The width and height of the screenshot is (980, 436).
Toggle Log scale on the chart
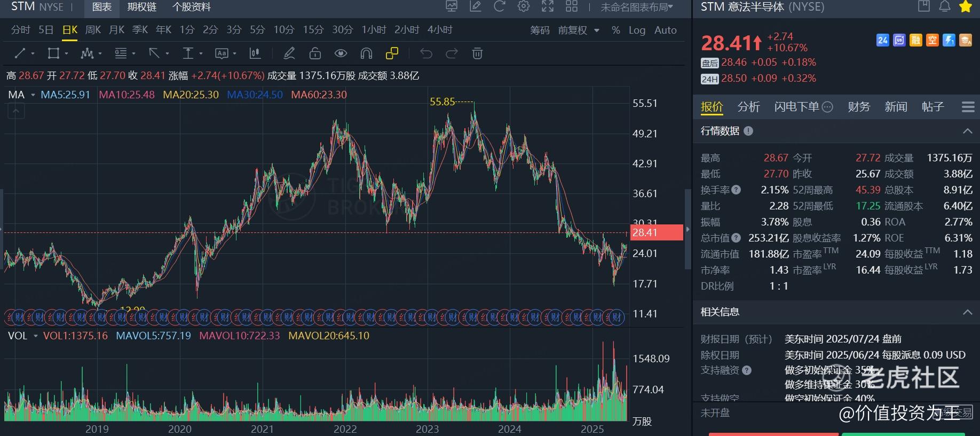coord(636,30)
